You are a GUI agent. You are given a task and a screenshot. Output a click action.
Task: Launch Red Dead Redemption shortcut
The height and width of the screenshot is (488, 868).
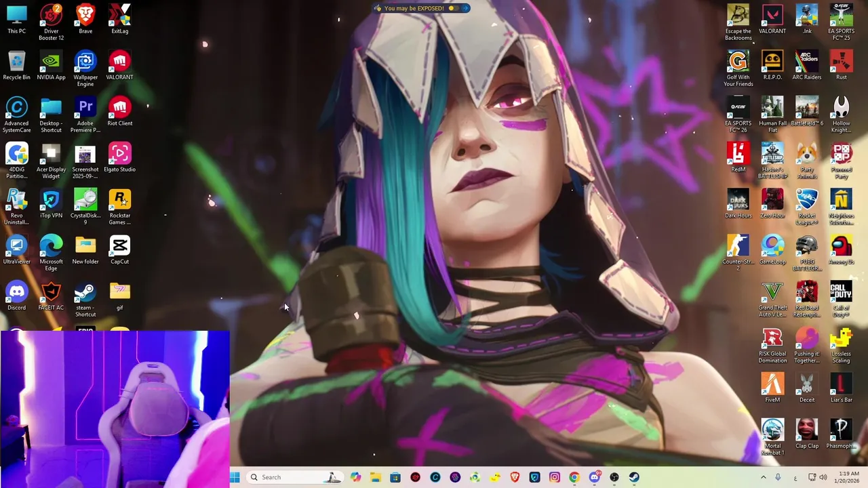pyautogui.click(x=806, y=299)
